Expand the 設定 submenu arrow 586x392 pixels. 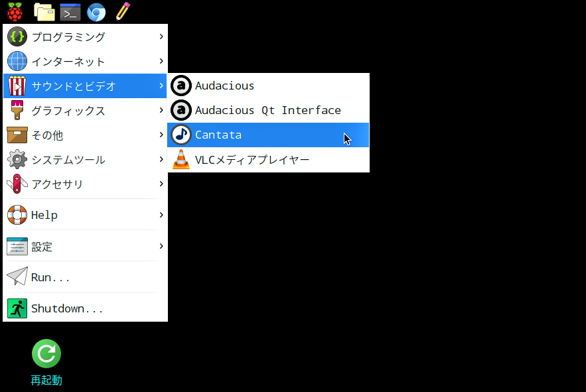click(x=161, y=246)
